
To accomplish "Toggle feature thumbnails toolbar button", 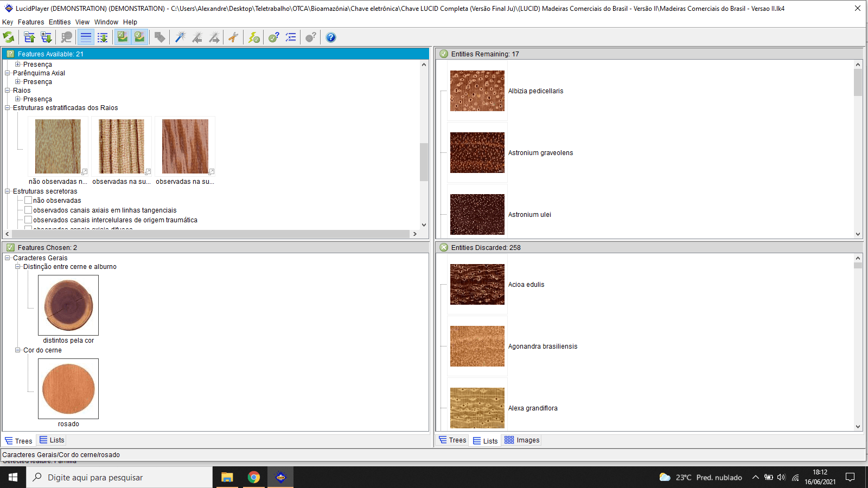I will pos(123,37).
